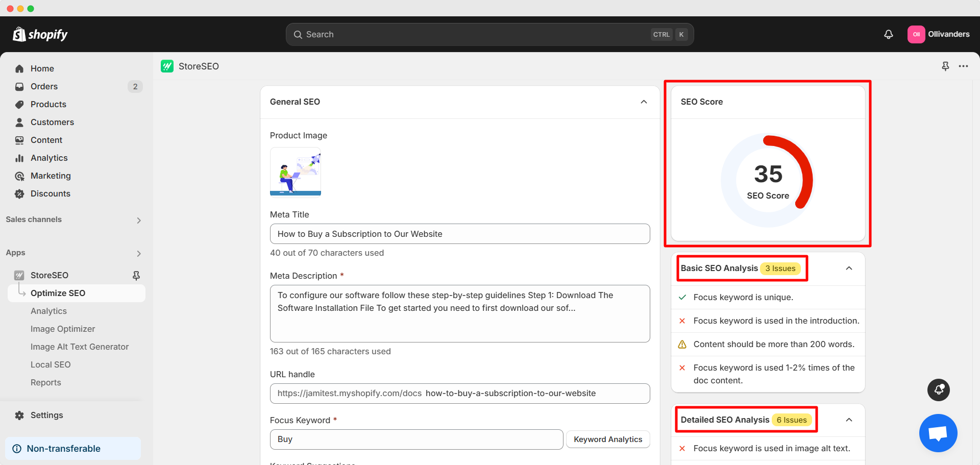Collapse the General SEO section
980x465 pixels.
643,102
